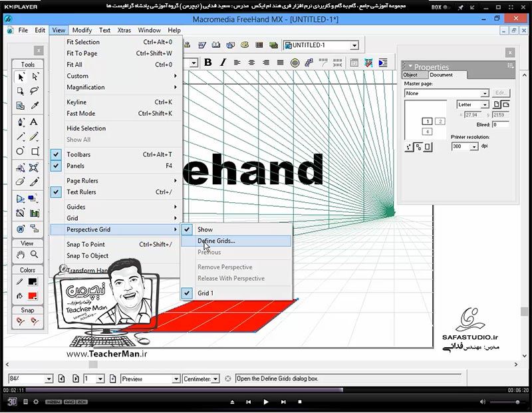Screen dimensions: 532x413
Task: Select the Zoom magnifier tool
Action: point(35,254)
